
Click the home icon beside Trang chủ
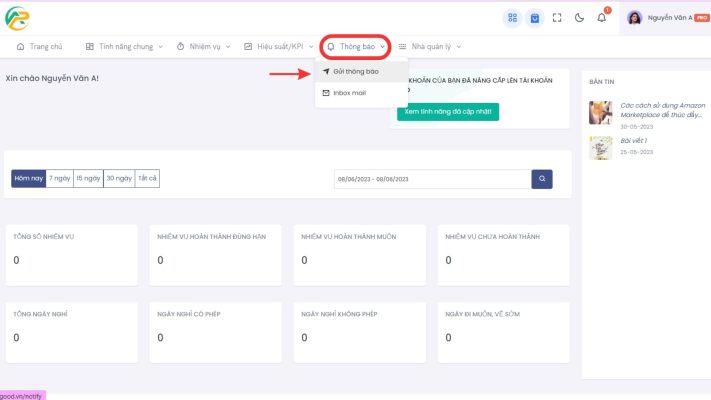click(x=20, y=46)
